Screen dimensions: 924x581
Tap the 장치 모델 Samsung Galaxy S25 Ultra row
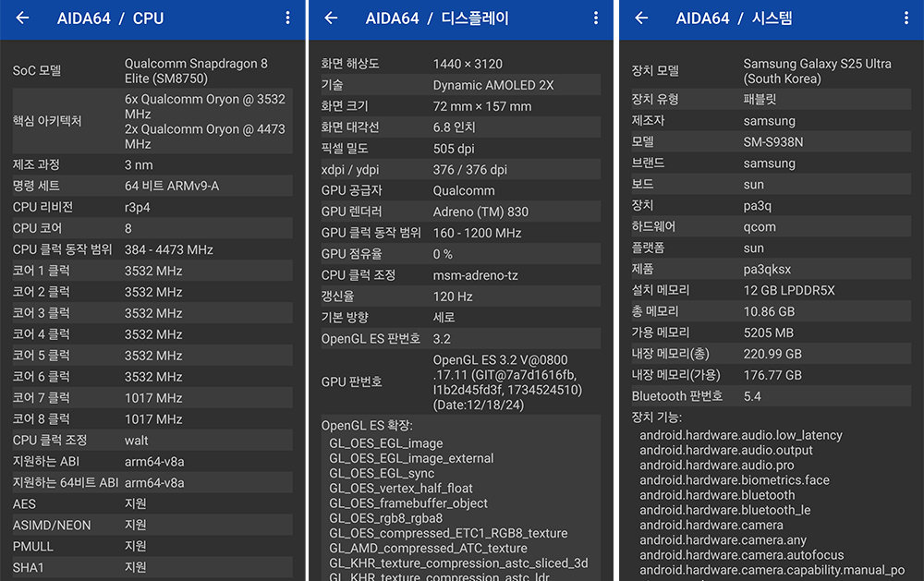click(x=770, y=71)
